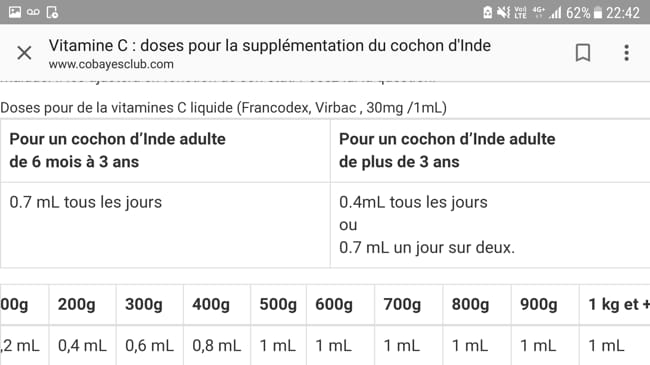Tap the signal strength bars icon
This screenshot has width=650, height=365.
[555, 13]
